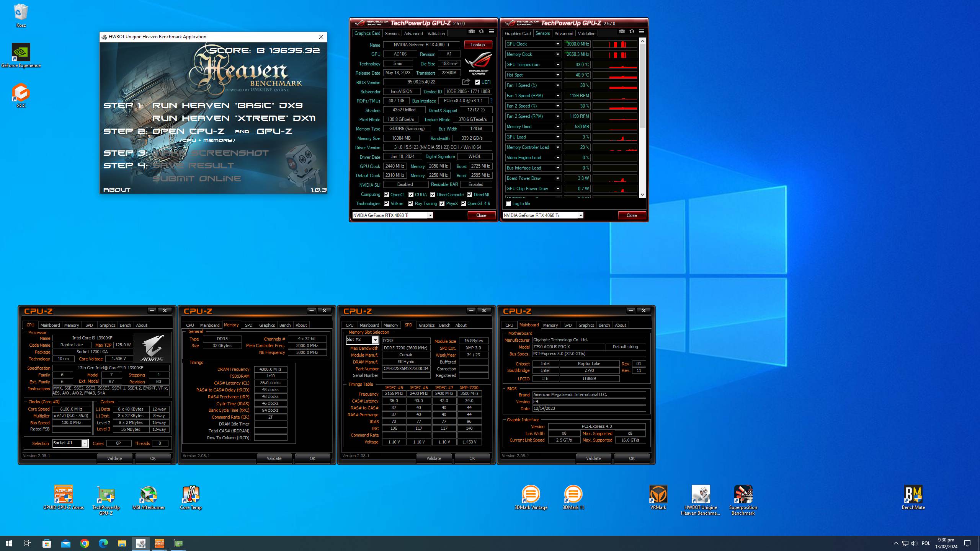Open Mainboard tab in first CPU-Z window
The height and width of the screenshot is (551, 980).
[50, 325]
